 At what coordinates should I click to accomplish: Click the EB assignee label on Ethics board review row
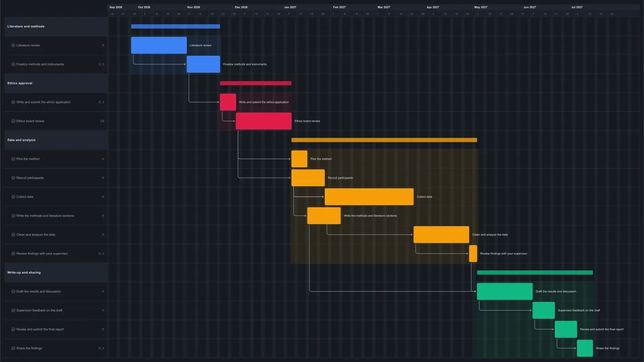coord(102,121)
